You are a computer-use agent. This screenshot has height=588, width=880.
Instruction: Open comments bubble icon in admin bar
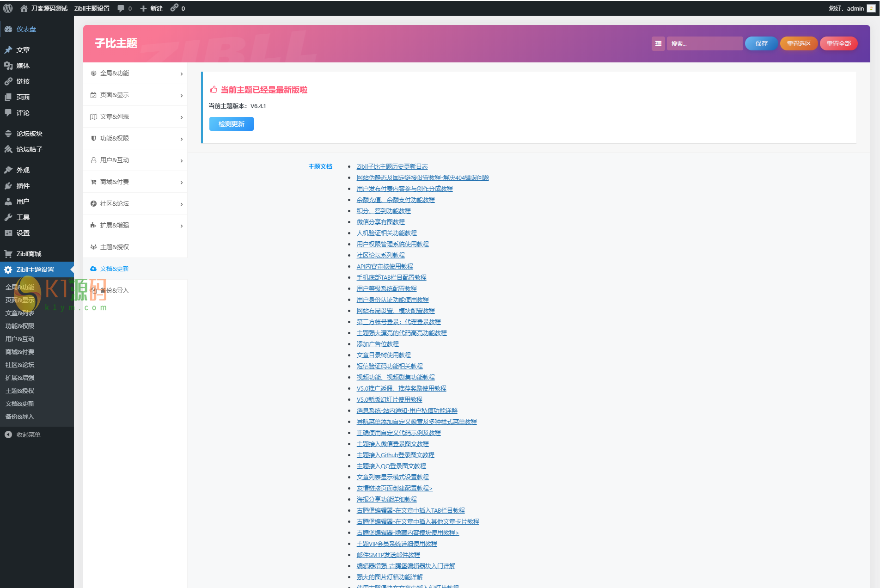pyautogui.click(x=121, y=8)
